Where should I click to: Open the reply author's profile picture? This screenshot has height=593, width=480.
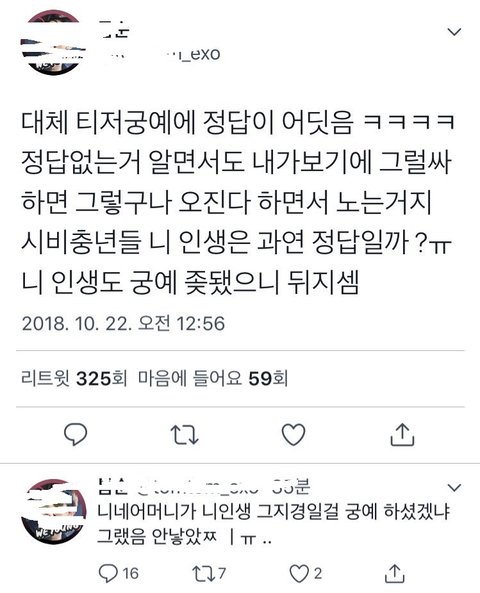pos(54,511)
